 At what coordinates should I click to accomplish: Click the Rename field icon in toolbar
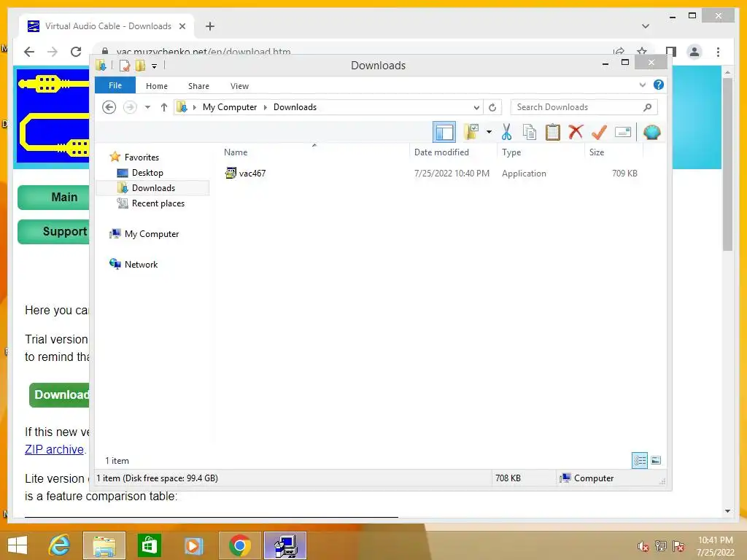pyautogui.click(x=623, y=132)
